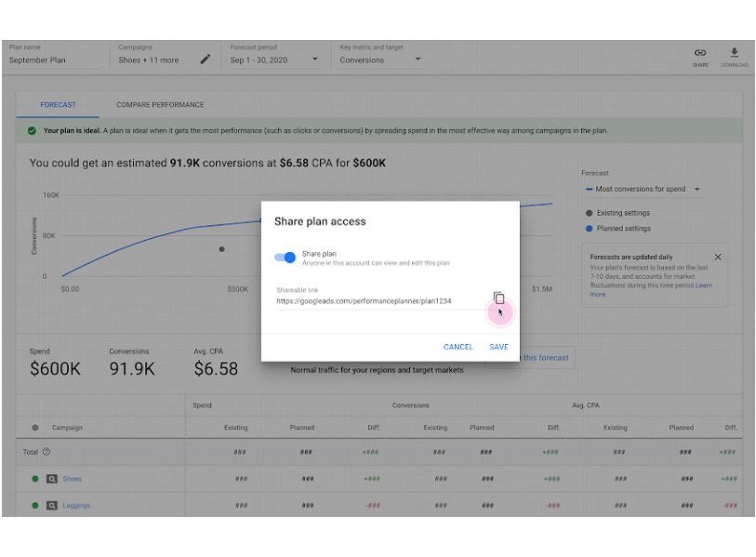Click the Download icon in the header
The height and width of the screenshot is (557, 756).
(x=735, y=53)
